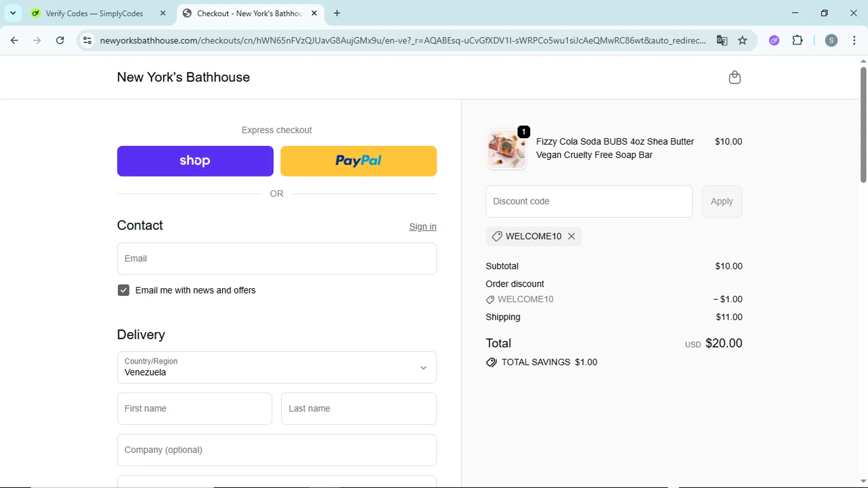Open a new browser tab
The height and width of the screenshot is (488, 868).
[337, 13]
